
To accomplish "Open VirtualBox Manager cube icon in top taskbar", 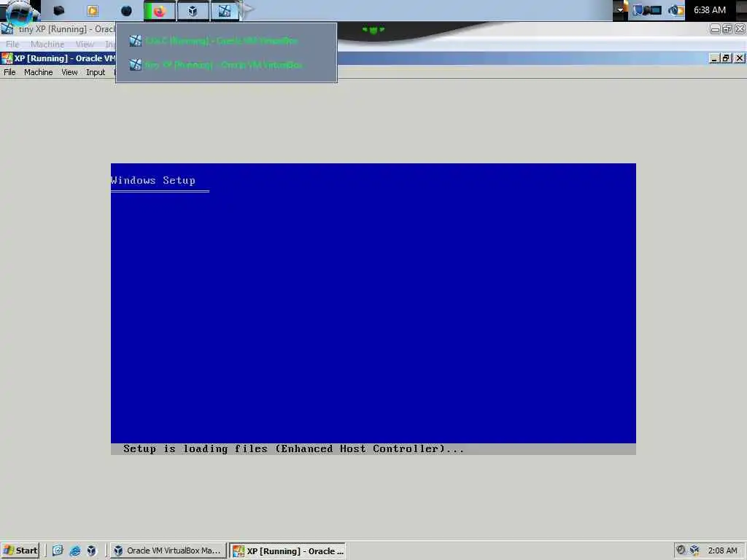I will (x=193, y=11).
